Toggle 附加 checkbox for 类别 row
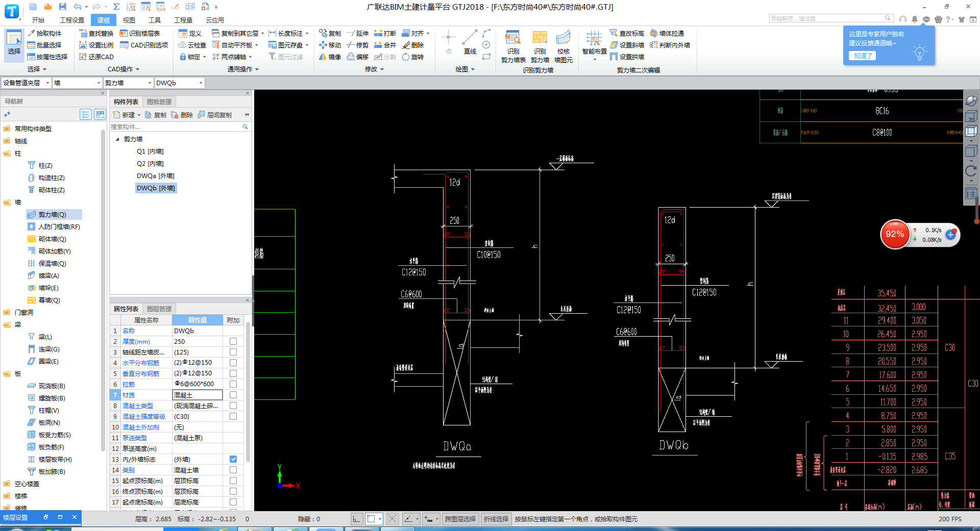The image size is (980, 531). pyautogui.click(x=233, y=470)
